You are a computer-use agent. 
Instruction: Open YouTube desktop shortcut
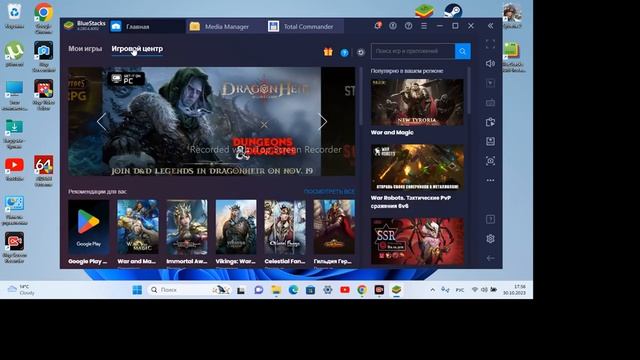point(14,169)
